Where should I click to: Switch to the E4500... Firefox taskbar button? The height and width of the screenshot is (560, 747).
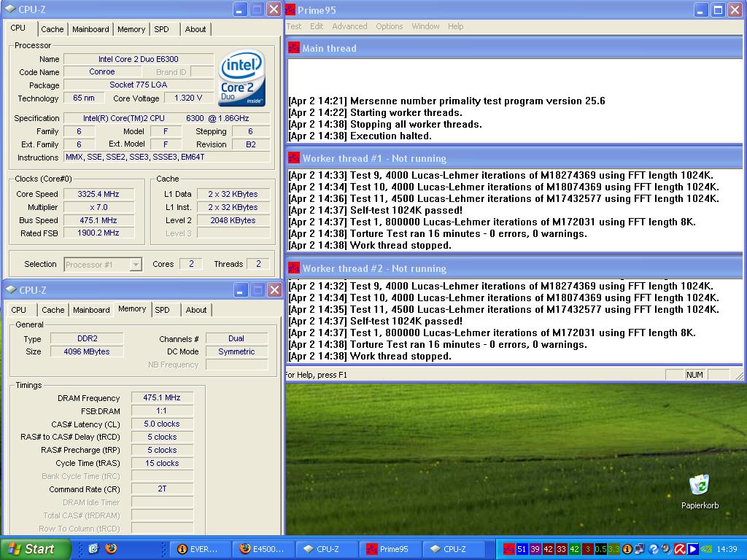(263, 549)
